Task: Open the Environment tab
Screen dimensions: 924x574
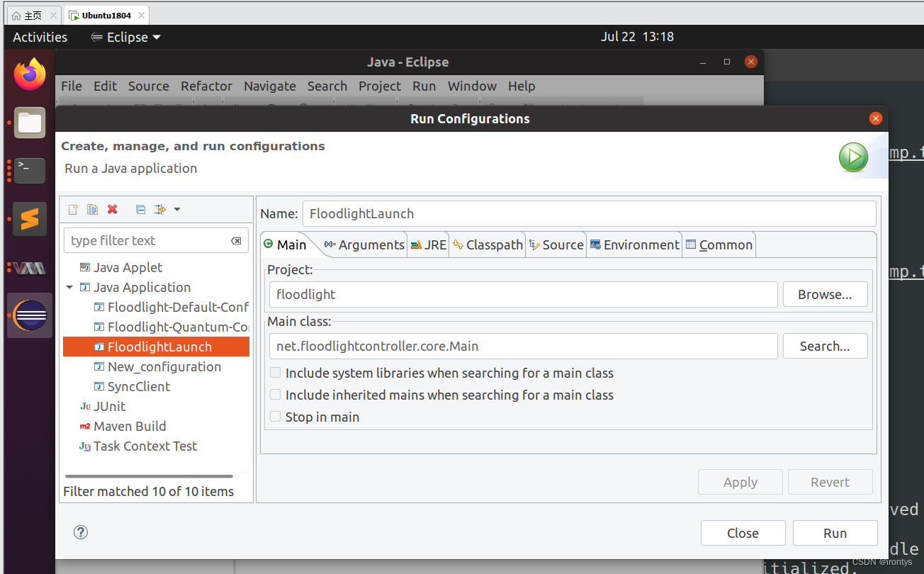Action: [x=635, y=244]
